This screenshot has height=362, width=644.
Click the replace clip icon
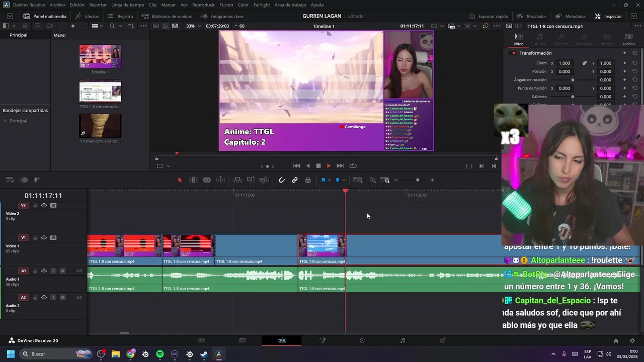[264, 180]
